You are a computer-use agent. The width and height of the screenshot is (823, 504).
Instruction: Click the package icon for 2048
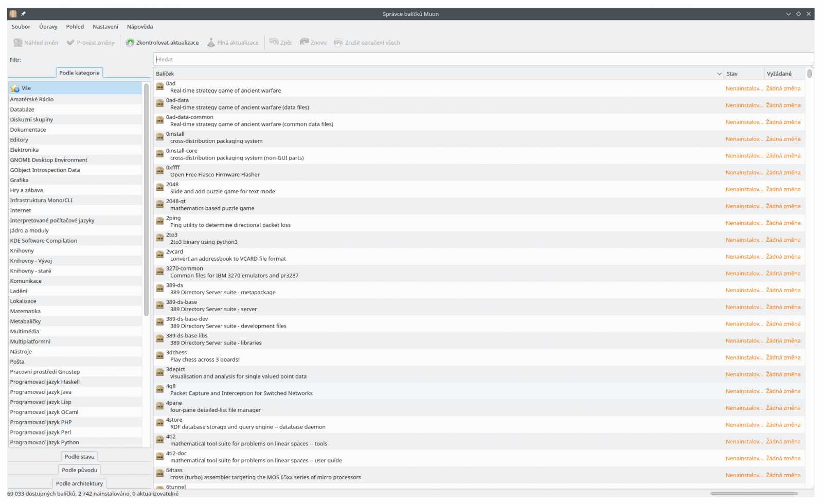(160, 188)
